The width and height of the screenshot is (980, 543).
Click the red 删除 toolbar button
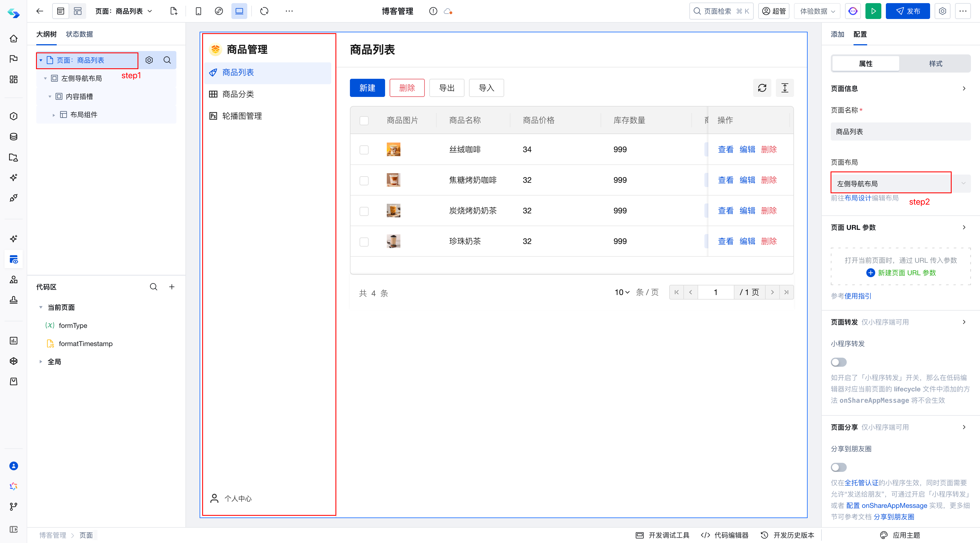407,88
